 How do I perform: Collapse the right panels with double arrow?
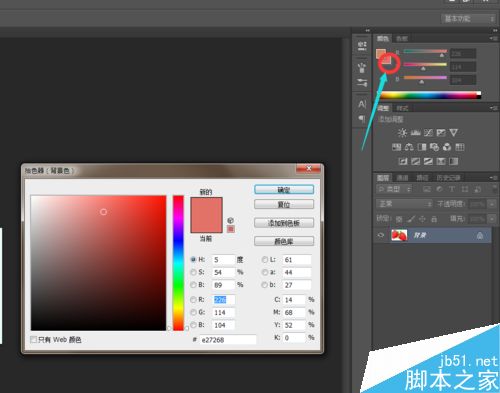pos(495,30)
